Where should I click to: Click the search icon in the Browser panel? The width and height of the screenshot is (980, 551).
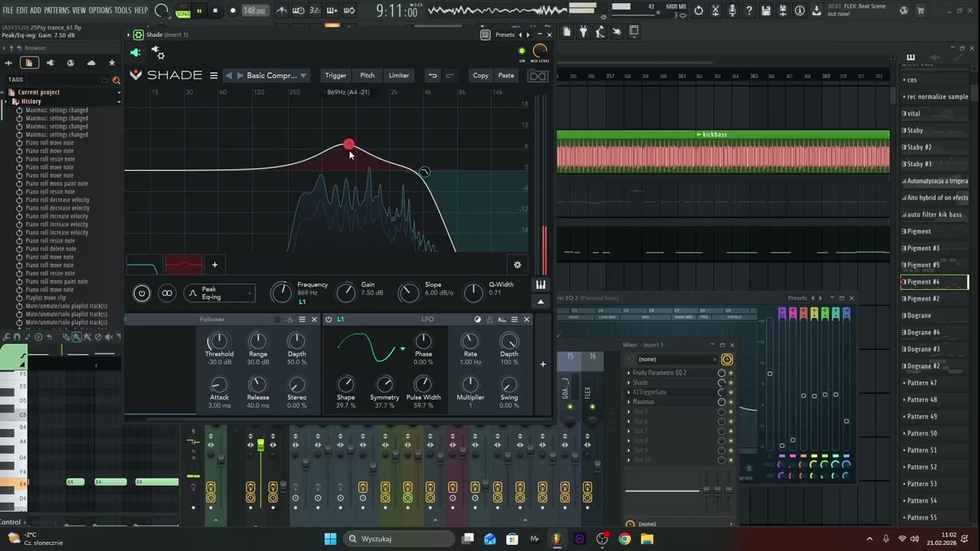[x=116, y=80]
